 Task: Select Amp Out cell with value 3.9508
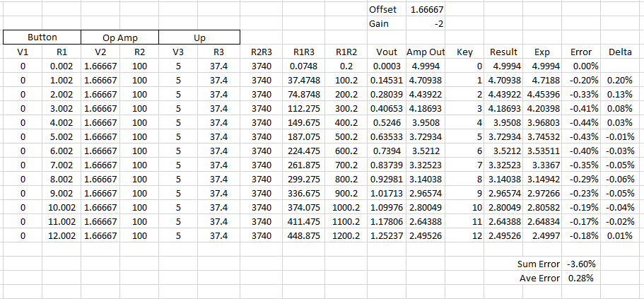click(x=426, y=123)
